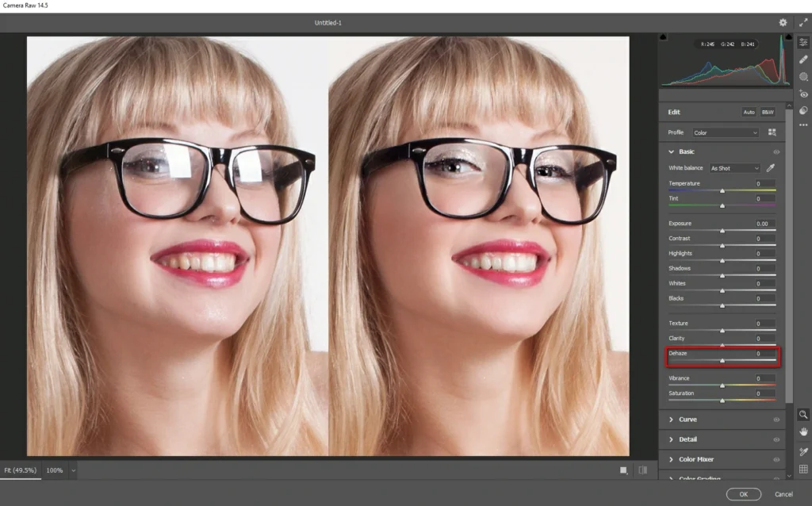The height and width of the screenshot is (506, 812).
Task: Confirm with the OK button
Action: (x=743, y=494)
